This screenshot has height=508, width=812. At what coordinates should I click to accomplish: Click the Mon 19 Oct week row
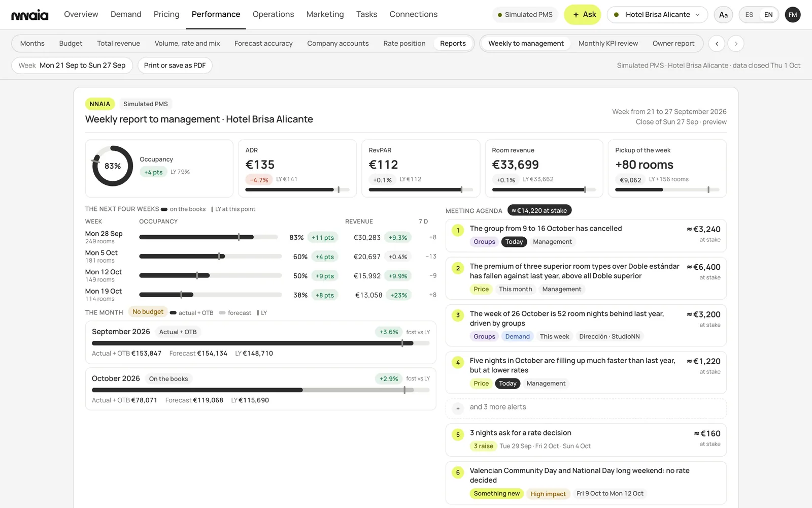pyautogui.click(x=260, y=295)
